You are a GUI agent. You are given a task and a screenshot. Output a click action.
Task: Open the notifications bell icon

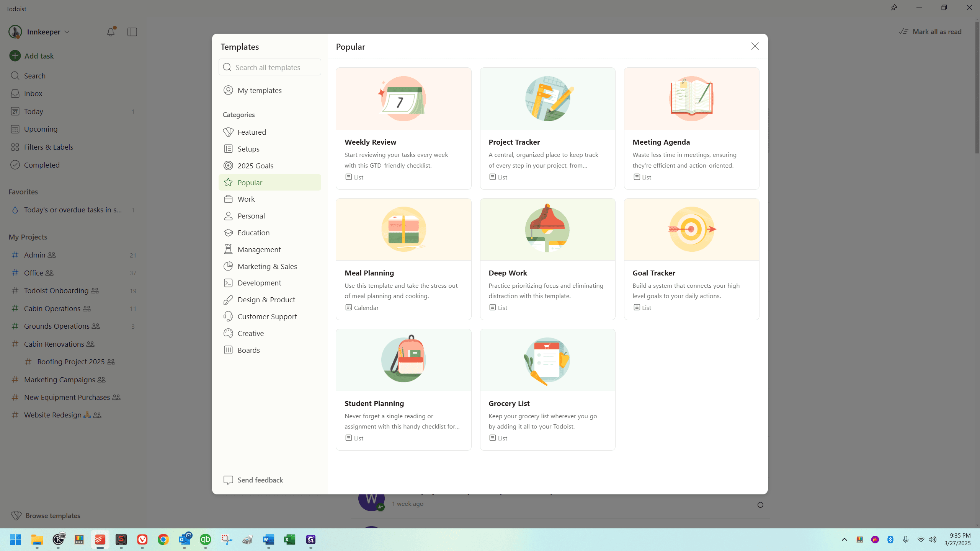click(111, 32)
